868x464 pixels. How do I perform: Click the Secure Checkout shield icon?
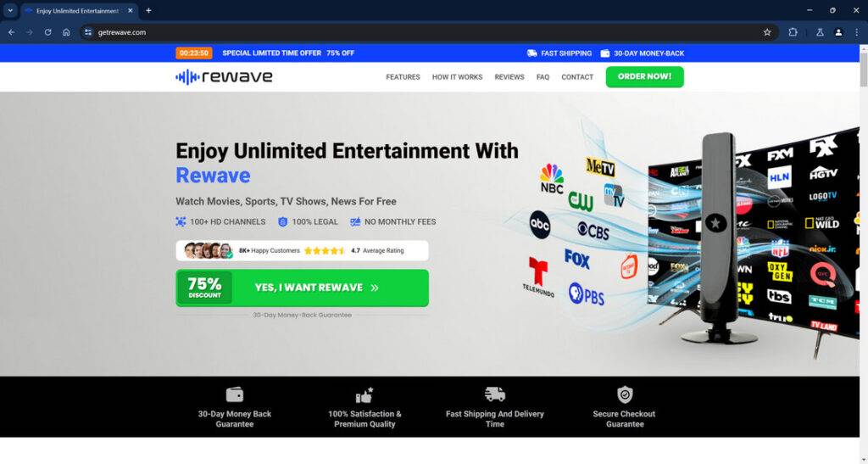tap(625, 394)
